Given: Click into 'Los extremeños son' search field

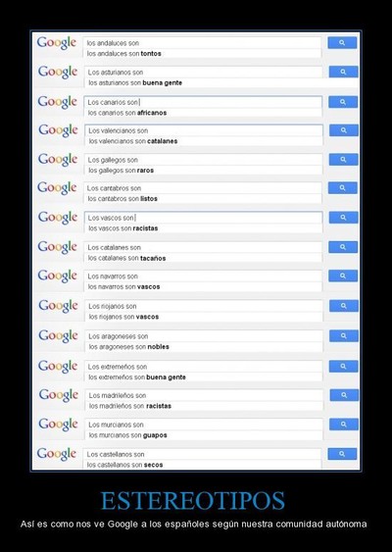Looking at the screenshot, I should point(204,367).
